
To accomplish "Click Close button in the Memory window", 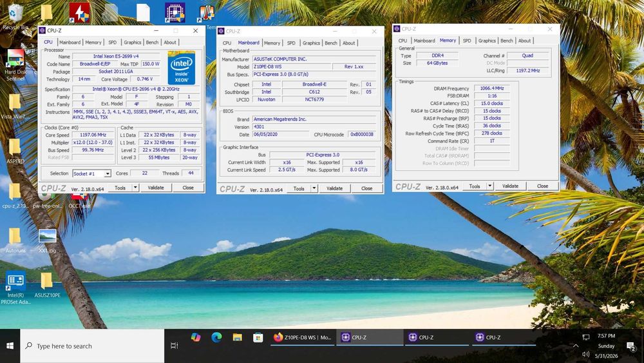I will 542,186.
